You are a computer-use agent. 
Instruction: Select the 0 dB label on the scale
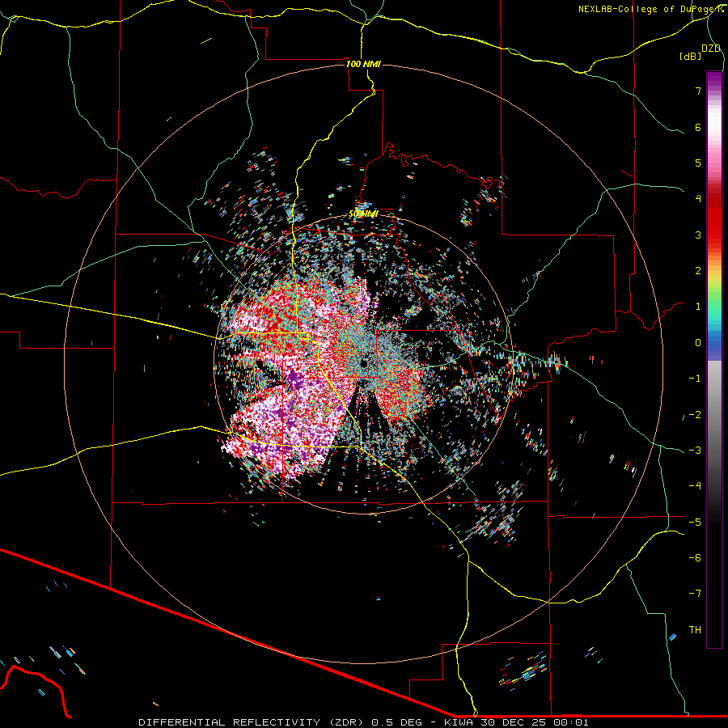(x=698, y=343)
